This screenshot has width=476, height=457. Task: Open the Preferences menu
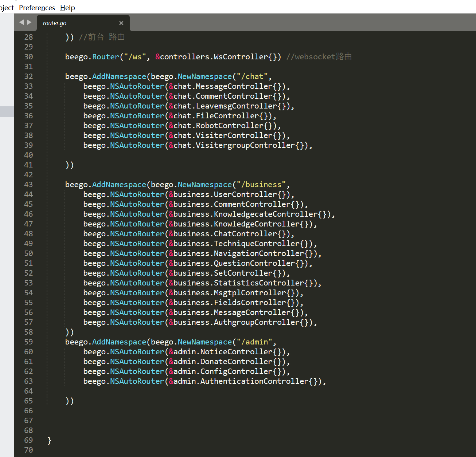click(x=37, y=8)
